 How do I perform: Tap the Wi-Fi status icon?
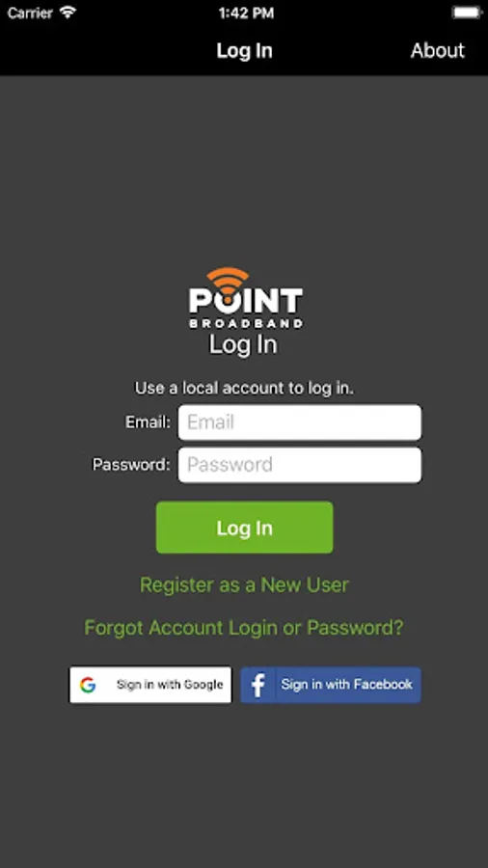click(68, 13)
